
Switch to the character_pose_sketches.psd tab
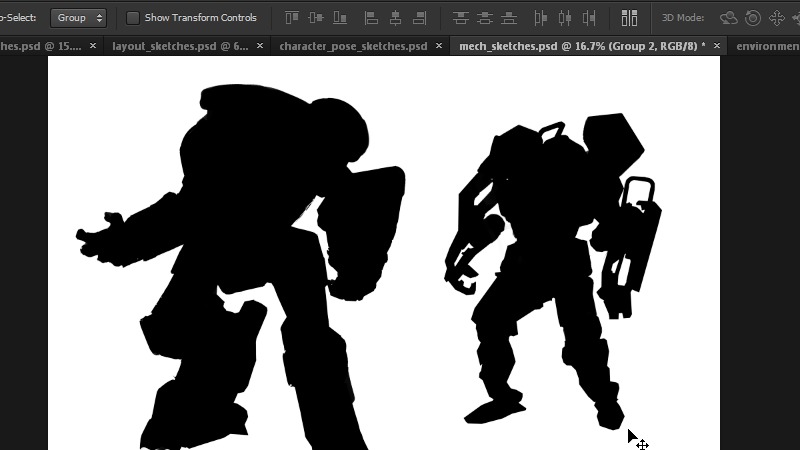(352, 46)
